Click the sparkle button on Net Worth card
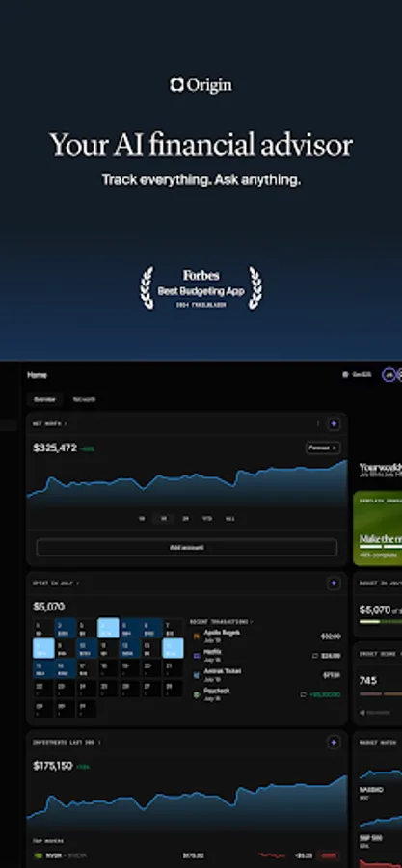 [x=334, y=424]
